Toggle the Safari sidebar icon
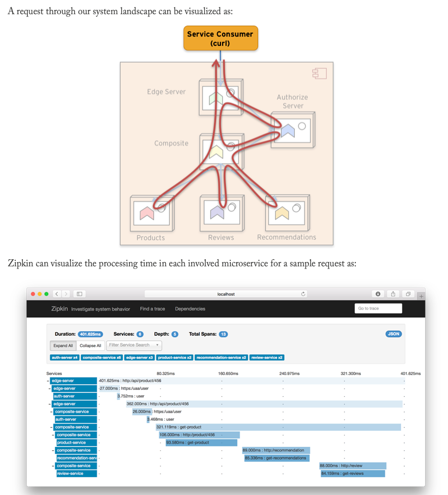This screenshot has height=495, width=448. (x=80, y=294)
